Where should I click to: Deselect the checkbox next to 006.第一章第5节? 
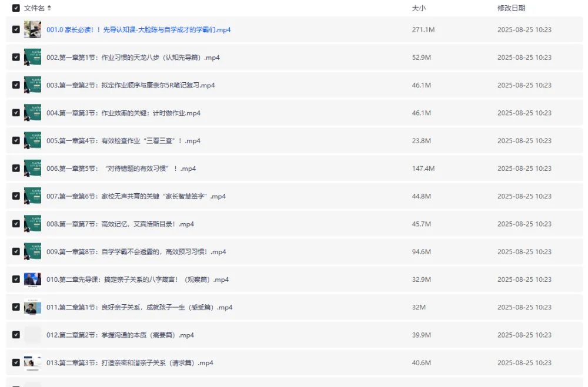pos(17,168)
